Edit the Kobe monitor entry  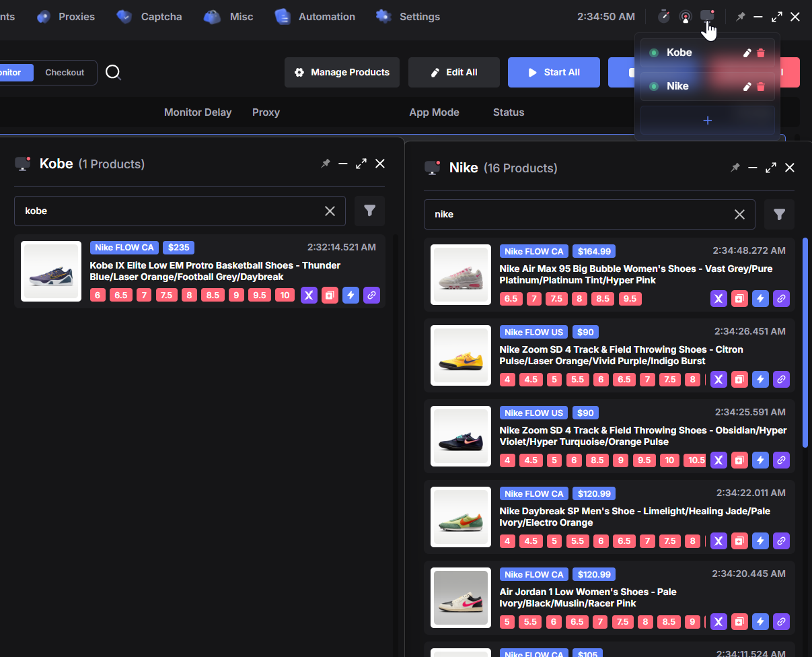[x=747, y=53]
